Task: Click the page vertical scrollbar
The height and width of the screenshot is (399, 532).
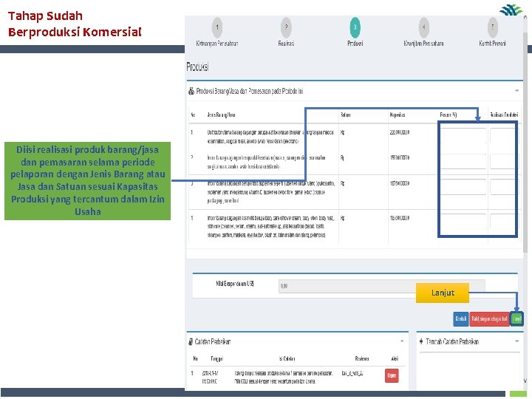Action: coord(525,143)
